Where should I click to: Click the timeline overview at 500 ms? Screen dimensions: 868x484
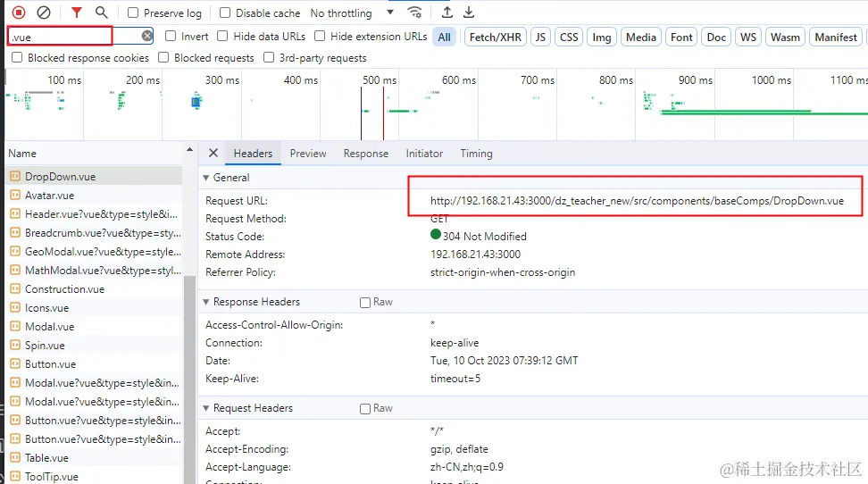click(380, 80)
